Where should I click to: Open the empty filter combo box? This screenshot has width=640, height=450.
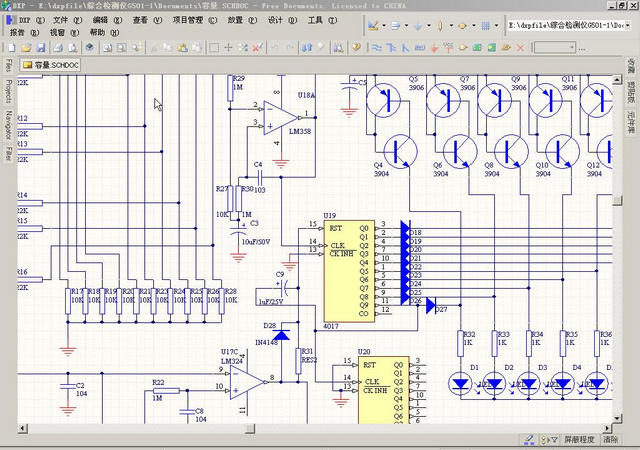tap(555, 48)
